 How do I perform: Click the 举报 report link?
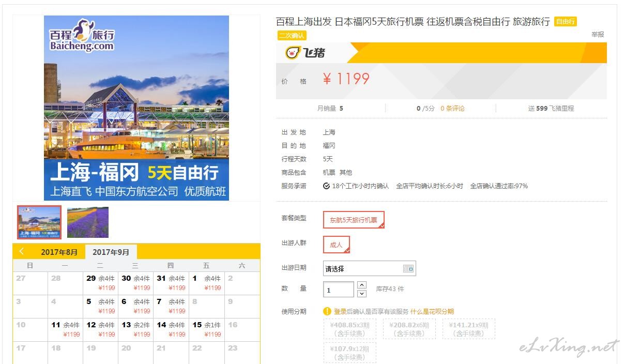[598, 35]
